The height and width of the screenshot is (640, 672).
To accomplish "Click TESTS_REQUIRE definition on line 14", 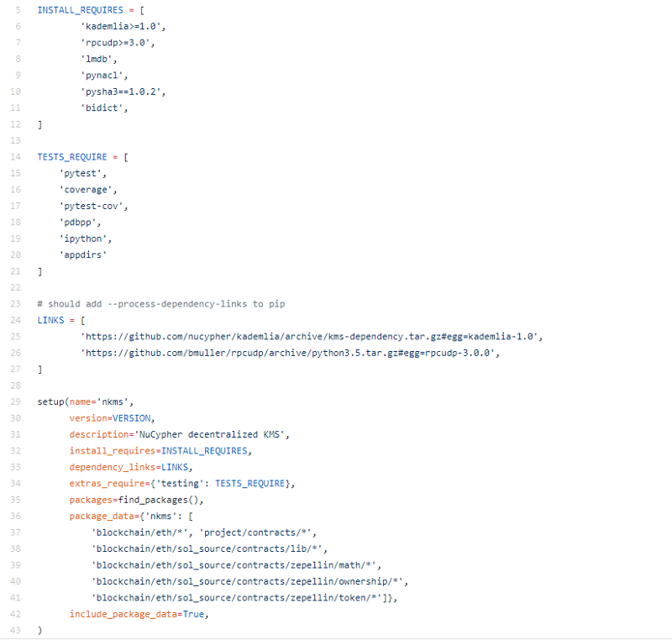I will coord(72,157).
